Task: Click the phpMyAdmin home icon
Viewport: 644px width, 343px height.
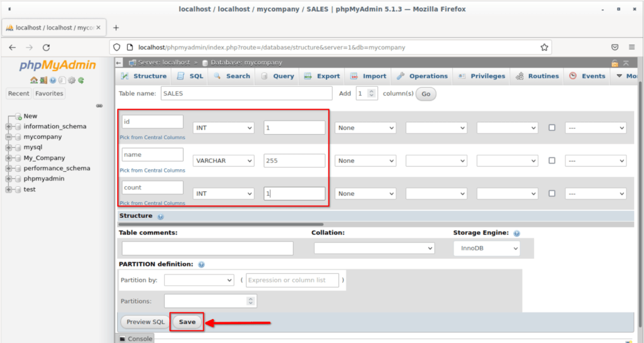Action: tap(34, 80)
